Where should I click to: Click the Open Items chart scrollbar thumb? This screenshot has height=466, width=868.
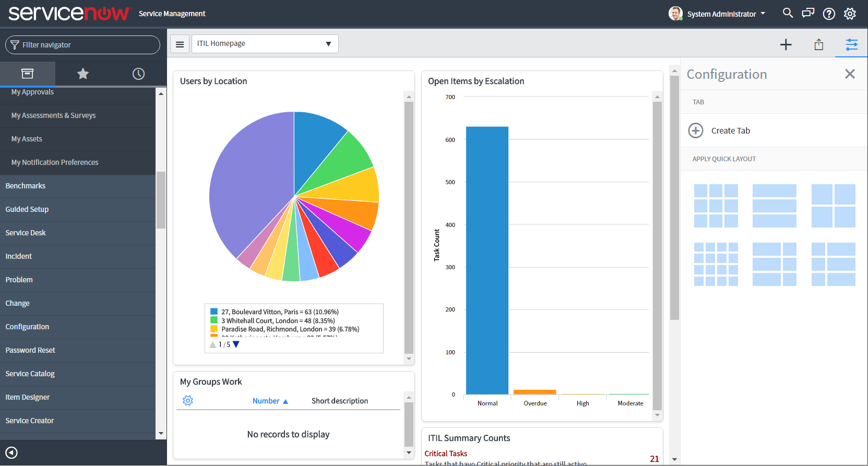pyautogui.click(x=657, y=256)
